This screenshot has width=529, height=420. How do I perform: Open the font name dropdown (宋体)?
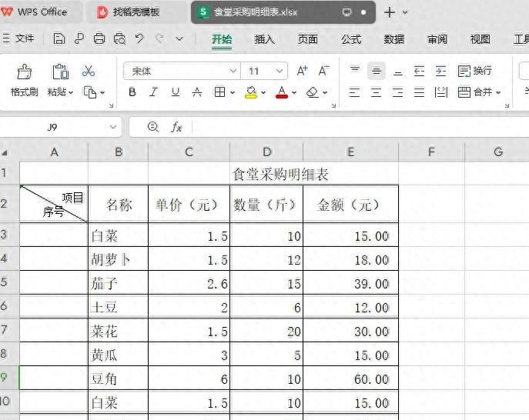click(233, 71)
